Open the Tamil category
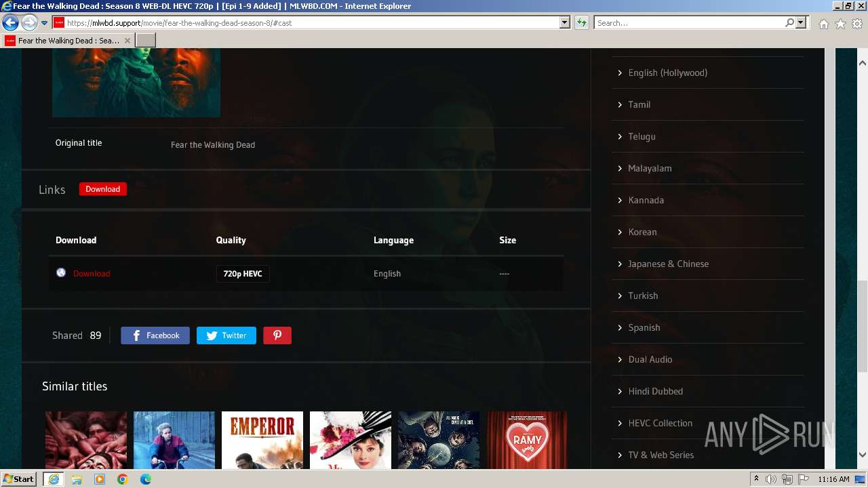 point(639,104)
